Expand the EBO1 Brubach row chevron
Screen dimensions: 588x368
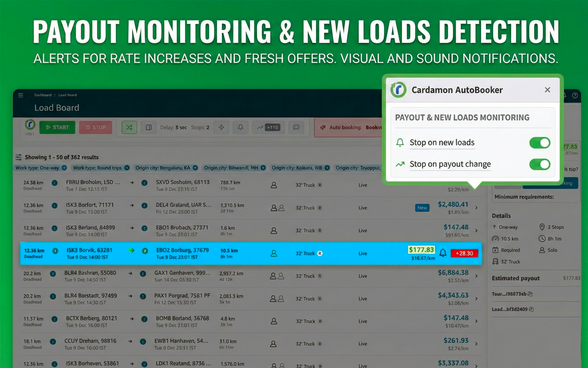(x=476, y=230)
